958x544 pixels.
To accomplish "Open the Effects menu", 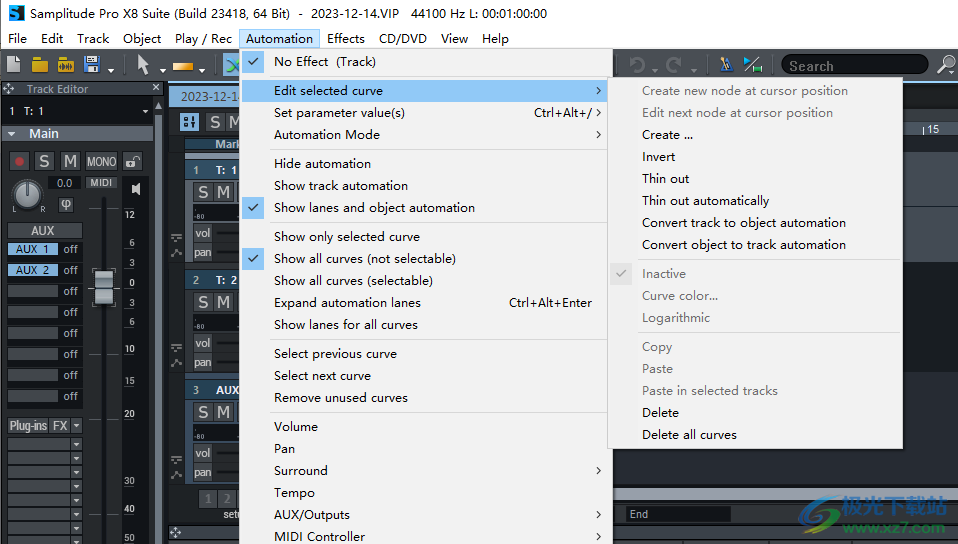I will point(346,39).
